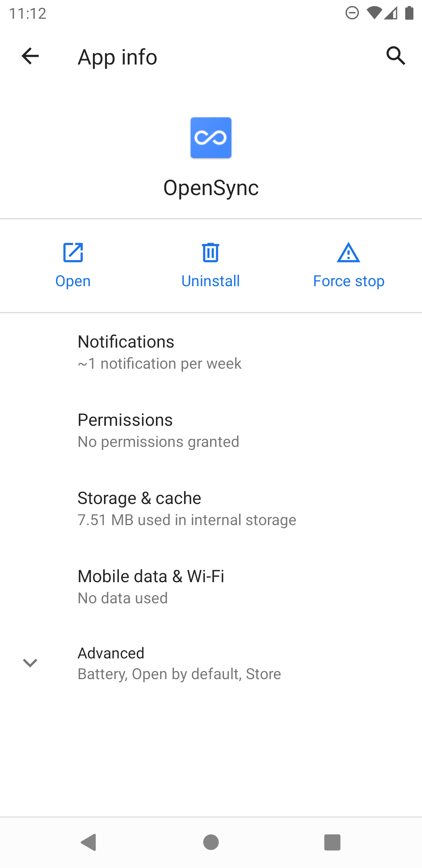Viewport: 422px width, 868px height.
Task: Tap the Uninstall trash can icon
Action: [x=211, y=253]
